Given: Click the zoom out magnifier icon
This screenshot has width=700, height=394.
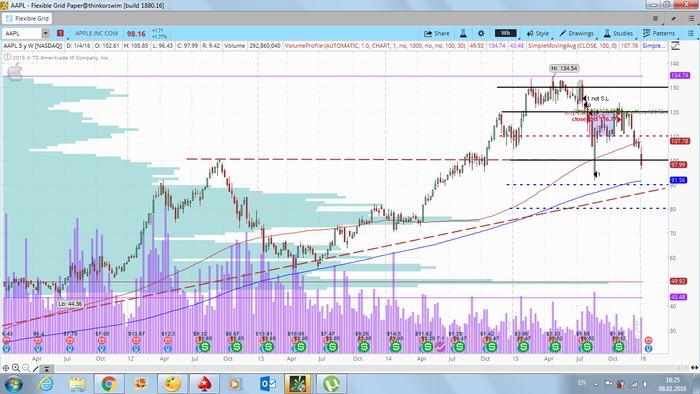Looking at the screenshot, I should pos(26,368).
